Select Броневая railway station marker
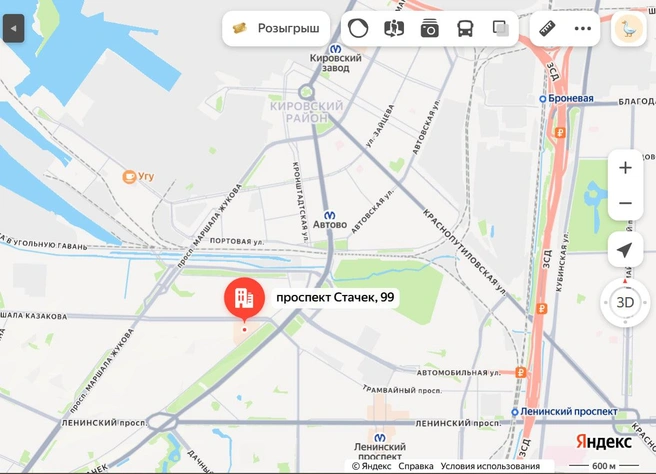656x474 pixels. pyautogui.click(x=543, y=99)
